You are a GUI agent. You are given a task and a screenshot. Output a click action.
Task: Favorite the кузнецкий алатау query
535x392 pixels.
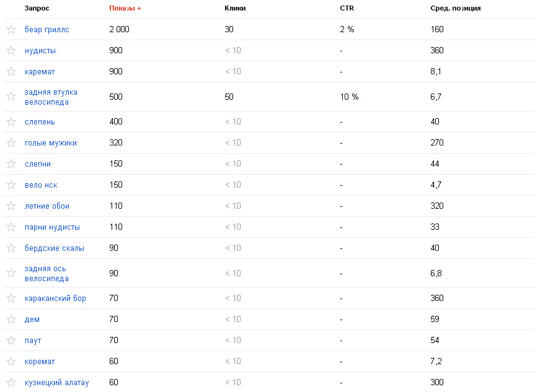click(x=11, y=383)
